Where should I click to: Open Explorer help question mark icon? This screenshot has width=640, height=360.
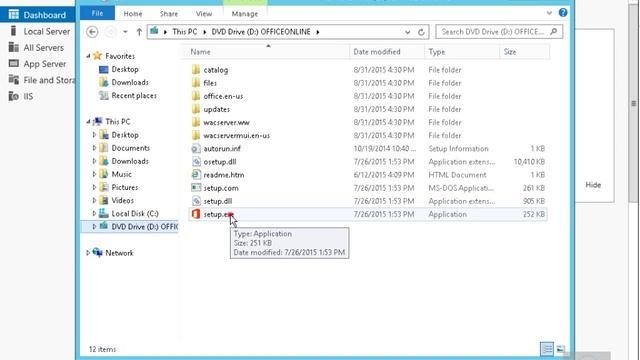coord(563,13)
